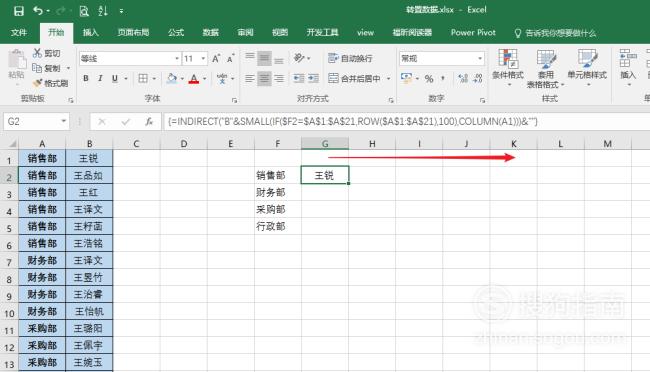Image resolution: width=650 pixels, height=372 pixels.
Task: Open the font color dropdown arrow
Action: [205, 79]
